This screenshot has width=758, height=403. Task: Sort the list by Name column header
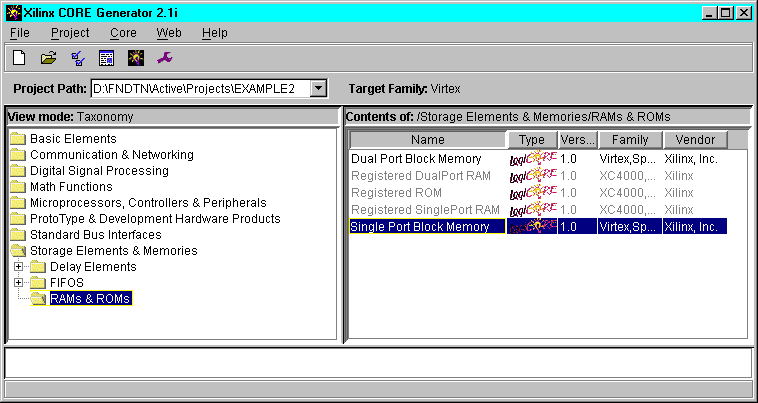pyautogui.click(x=428, y=140)
